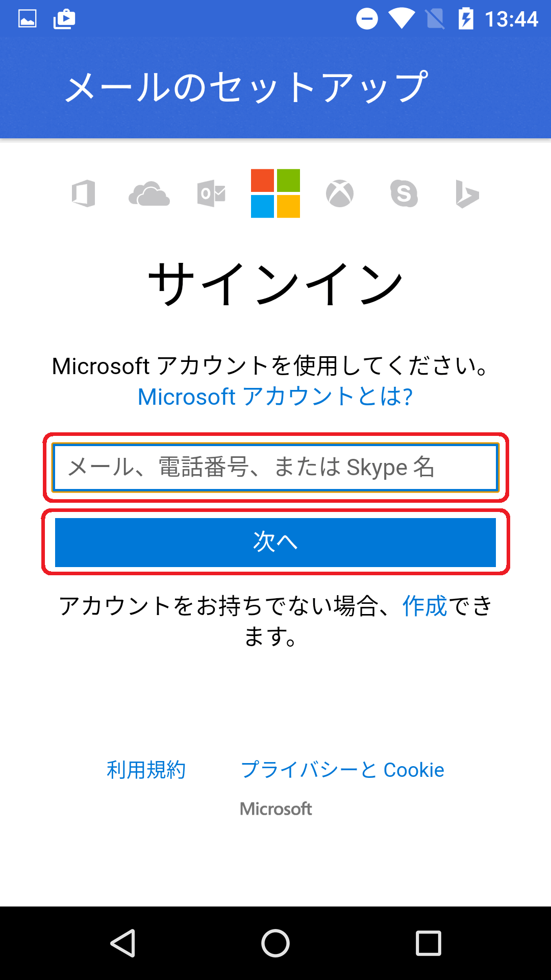The width and height of the screenshot is (551, 980).
Task: Open the Microsoft アカウントとは? link
Action: point(275,397)
